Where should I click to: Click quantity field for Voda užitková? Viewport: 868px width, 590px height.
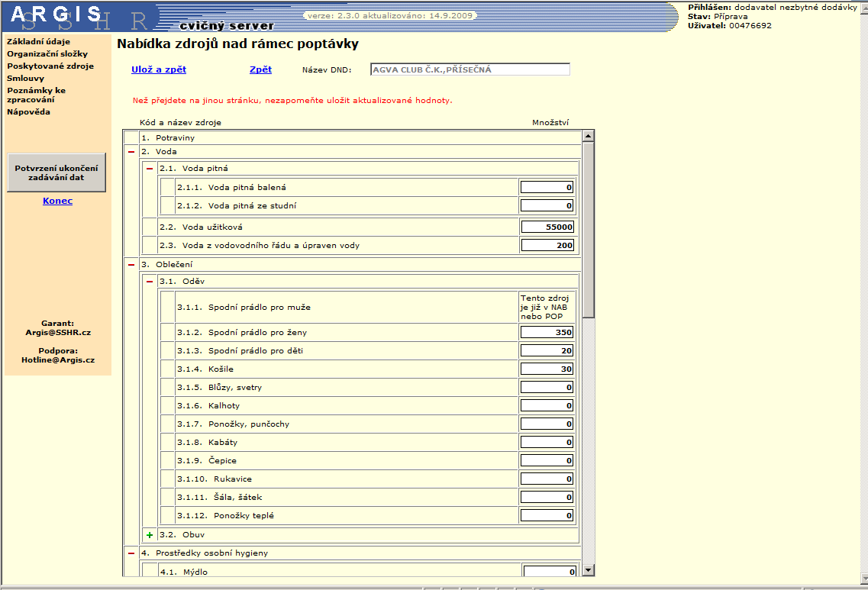point(548,227)
